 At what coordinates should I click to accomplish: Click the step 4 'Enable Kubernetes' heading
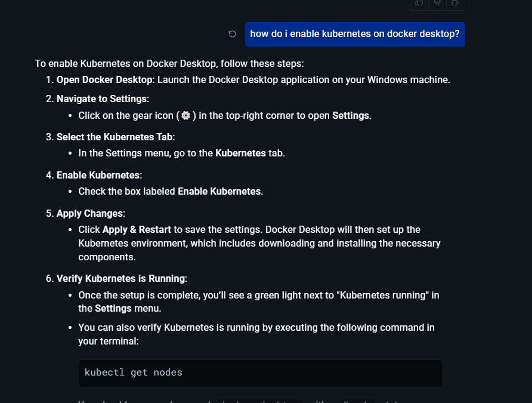[98, 175]
